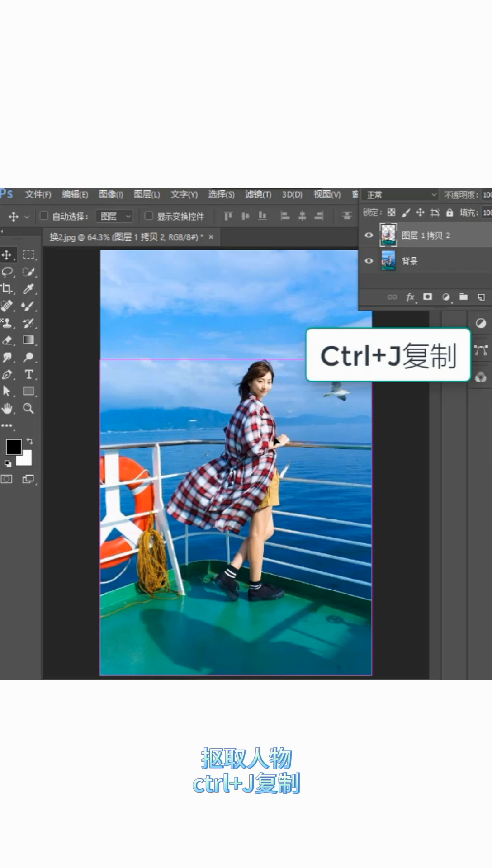Open the 滤镜(T) menu
The image size is (492, 868).
(258, 194)
